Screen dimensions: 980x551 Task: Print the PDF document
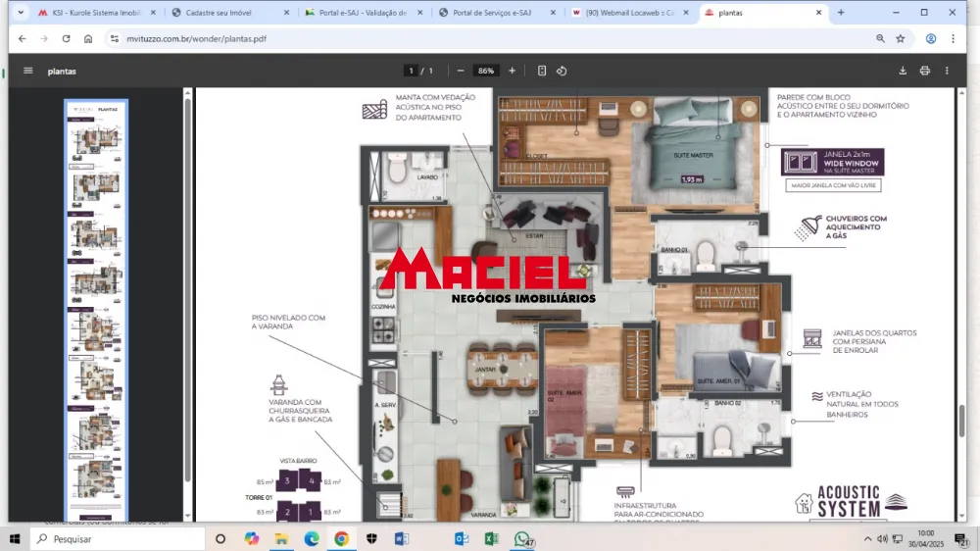click(925, 71)
